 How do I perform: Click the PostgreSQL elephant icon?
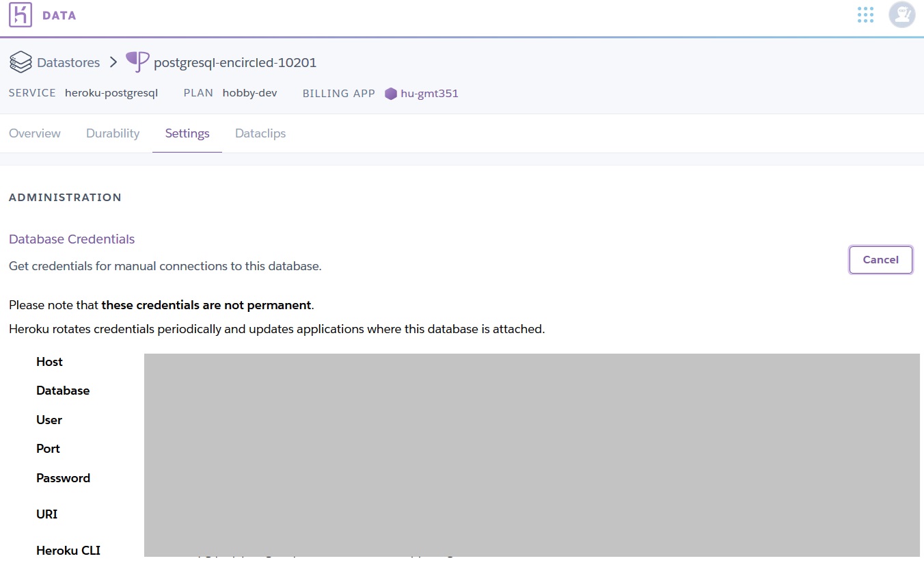(137, 62)
